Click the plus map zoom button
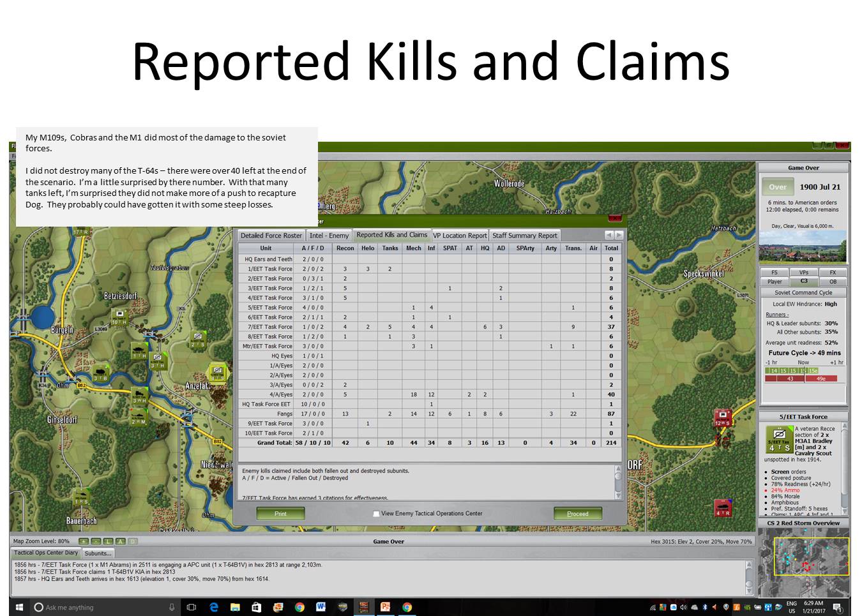 pyautogui.click(x=84, y=541)
